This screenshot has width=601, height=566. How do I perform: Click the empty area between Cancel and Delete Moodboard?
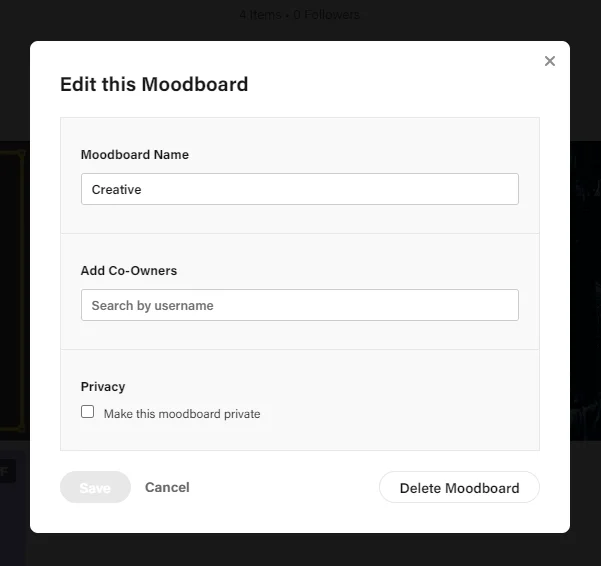click(x=285, y=488)
